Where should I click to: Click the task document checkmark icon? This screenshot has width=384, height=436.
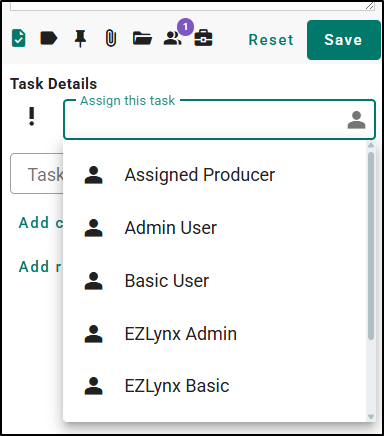pos(19,38)
